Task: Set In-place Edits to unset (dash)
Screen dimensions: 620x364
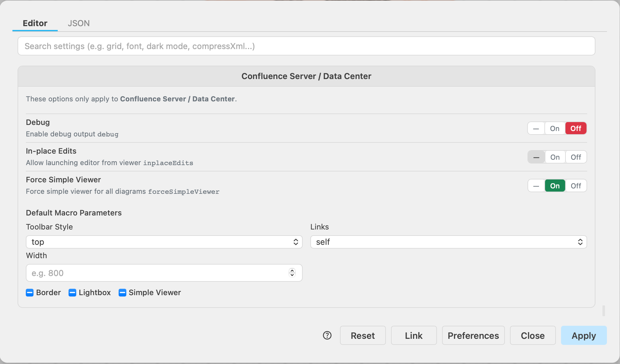Action: pyautogui.click(x=536, y=157)
